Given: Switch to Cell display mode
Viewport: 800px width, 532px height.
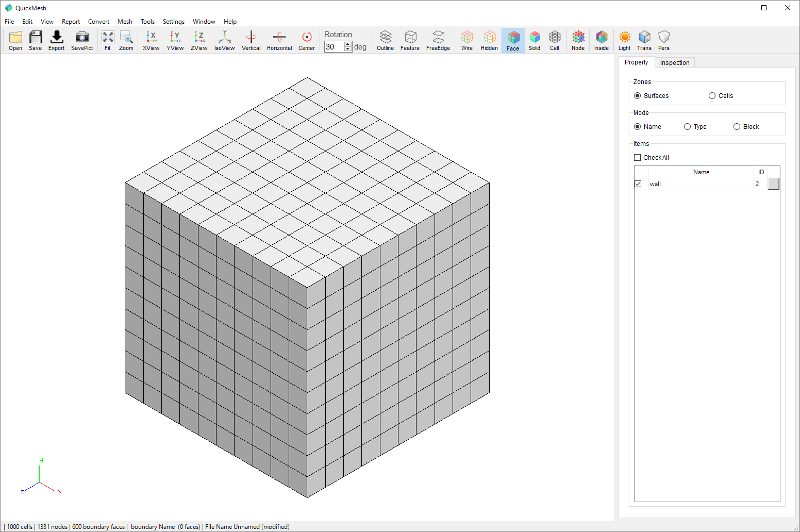Looking at the screenshot, I should tap(555, 40).
